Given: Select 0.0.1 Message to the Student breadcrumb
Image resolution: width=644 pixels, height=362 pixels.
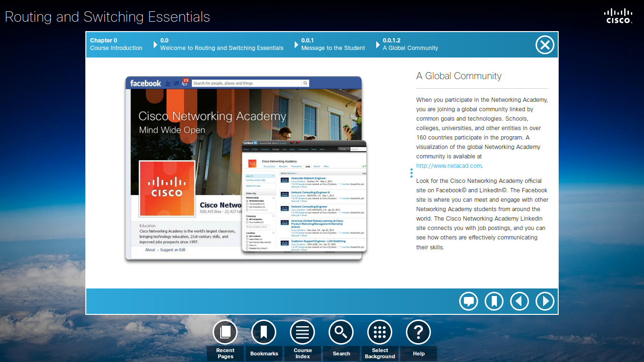Looking at the screenshot, I should click(333, 44).
